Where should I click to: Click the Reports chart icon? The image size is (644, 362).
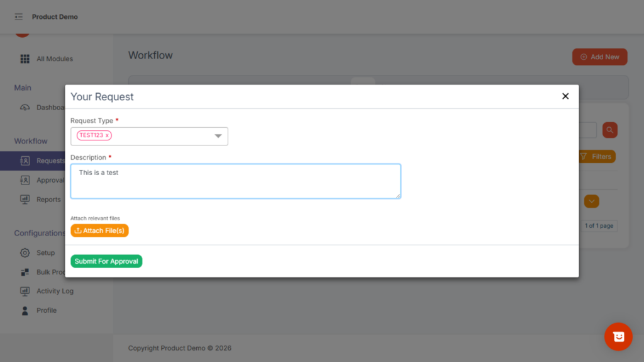point(25,200)
